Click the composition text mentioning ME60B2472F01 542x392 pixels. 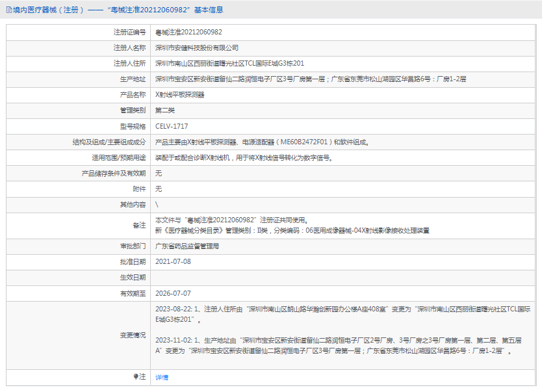[x=263, y=142]
